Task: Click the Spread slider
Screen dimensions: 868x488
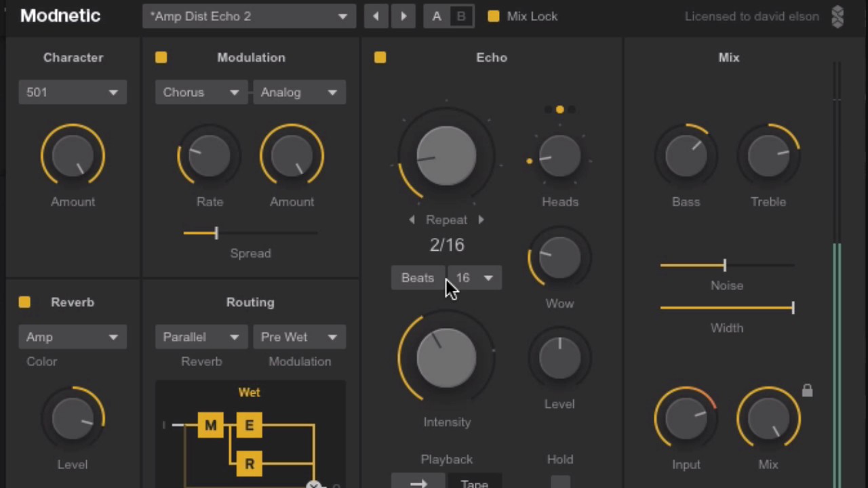Action: (250, 233)
